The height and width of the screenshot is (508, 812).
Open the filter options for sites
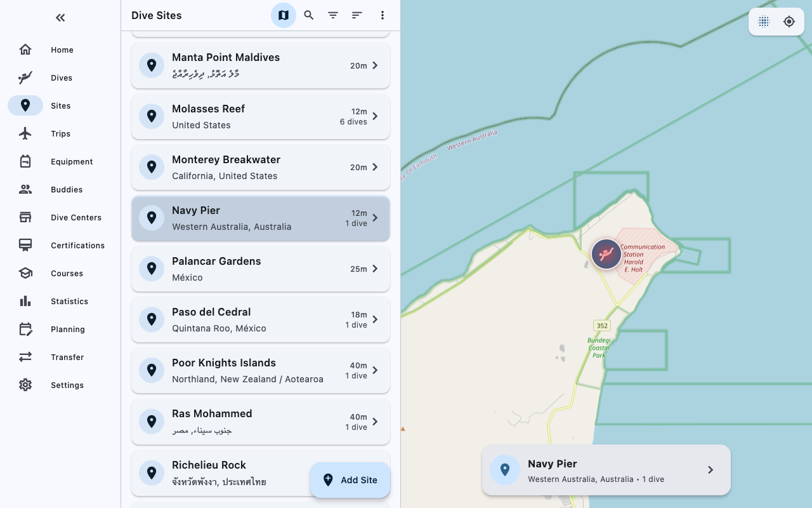click(333, 15)
